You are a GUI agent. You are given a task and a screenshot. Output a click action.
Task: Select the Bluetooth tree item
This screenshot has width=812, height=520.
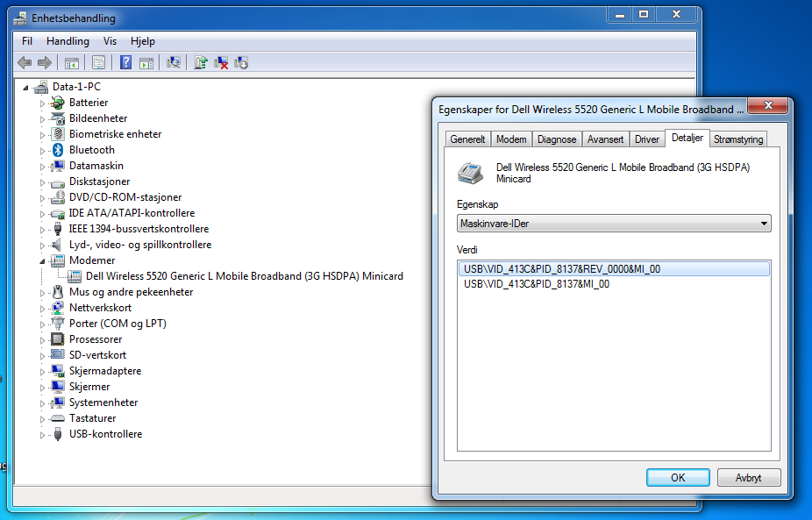92,150
